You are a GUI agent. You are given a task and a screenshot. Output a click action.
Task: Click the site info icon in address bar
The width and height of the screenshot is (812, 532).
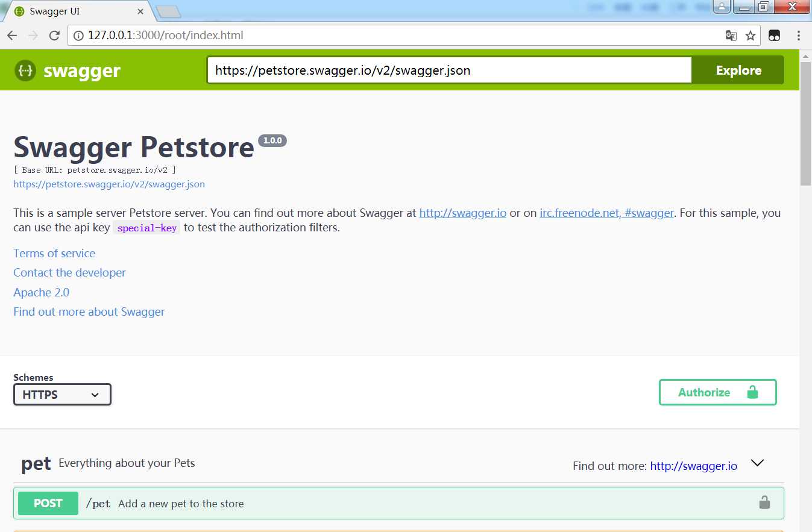(78, 36)
